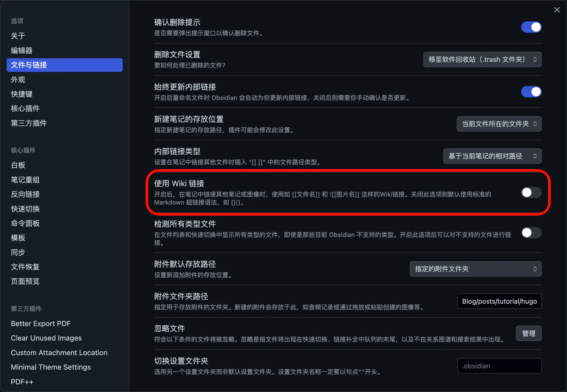Close the settings dialog with the X
This screenshot has width=567, height=392.
(x=557, y=10)
